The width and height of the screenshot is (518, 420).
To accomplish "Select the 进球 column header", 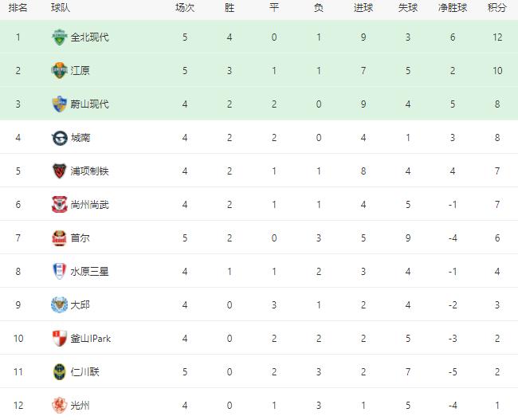I will [363, 8].
